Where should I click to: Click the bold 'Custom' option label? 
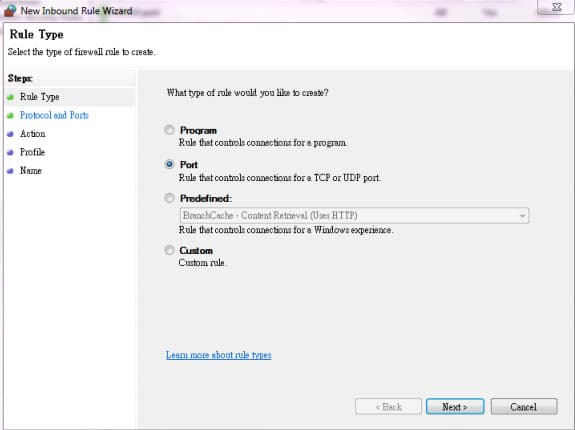196,250
